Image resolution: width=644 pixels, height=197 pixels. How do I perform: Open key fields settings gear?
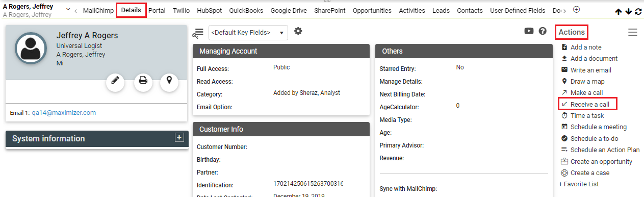point(298,32)
